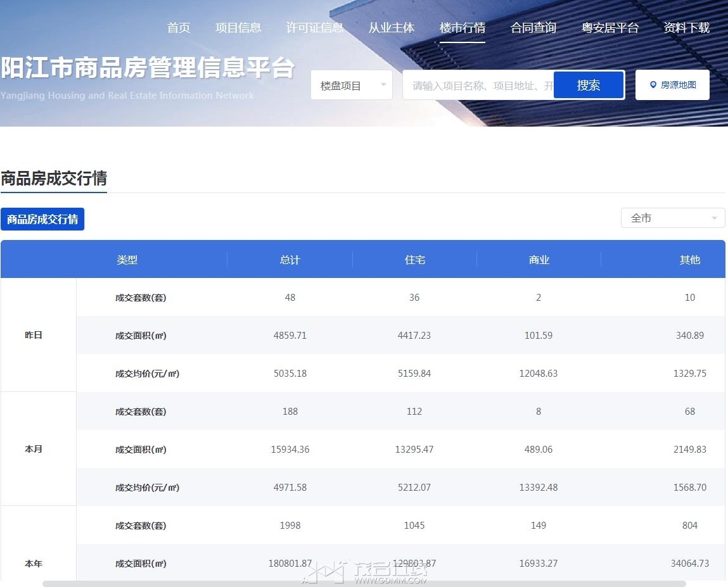Click this month's other units 68
The image size is (728, 587).
(690, 412)
